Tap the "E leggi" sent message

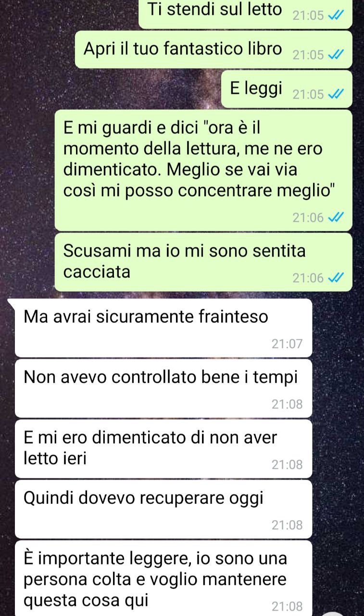pyautogui.click(x=287, y=89)
